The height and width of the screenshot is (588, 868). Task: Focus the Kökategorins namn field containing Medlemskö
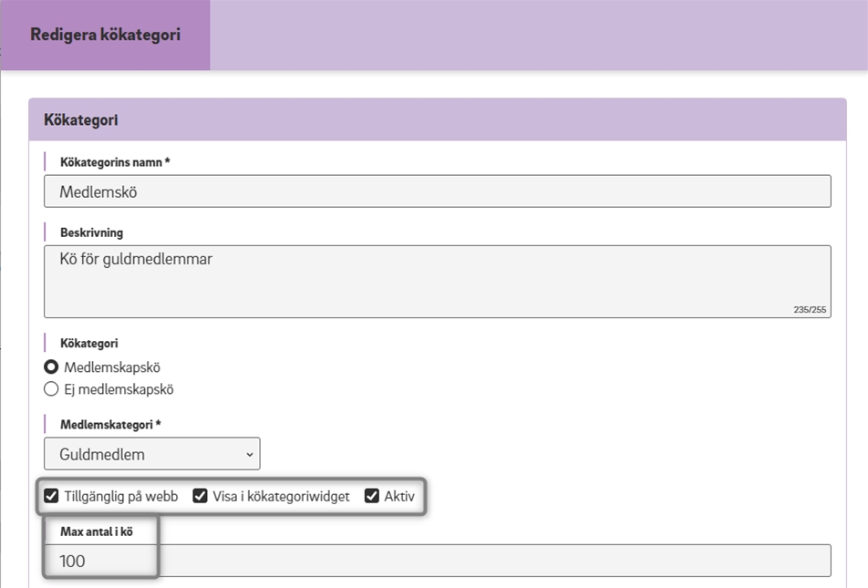437,191
